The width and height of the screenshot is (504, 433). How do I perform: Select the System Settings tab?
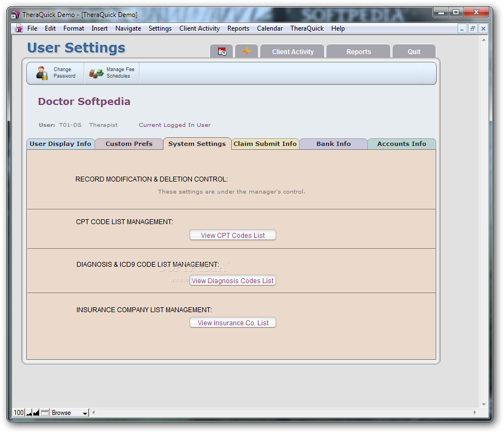[x=197, y=144]
